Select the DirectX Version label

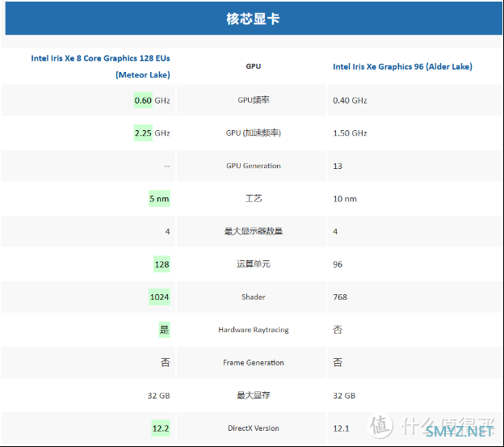click(x=254, y=428)
